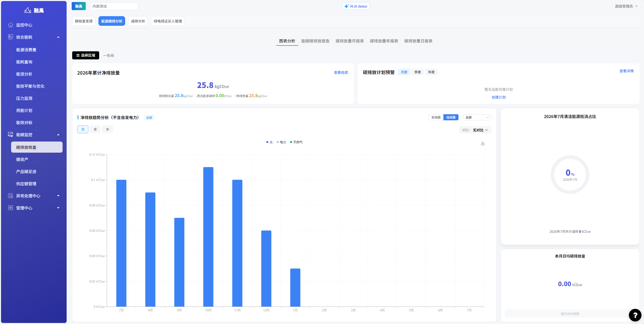The image size is (644, 324).
Task: Open the help question mark icon
Action: click(635, 315)
